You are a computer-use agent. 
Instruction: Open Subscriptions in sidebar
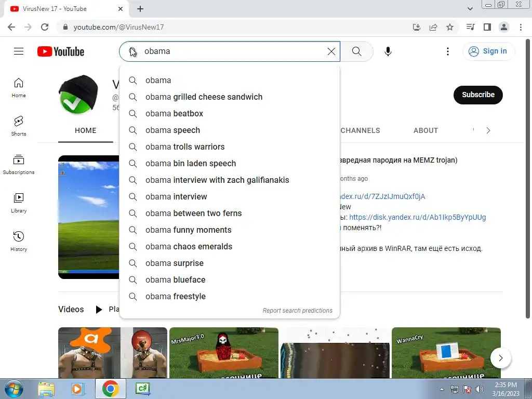pyautogui.click(x=19, y=165)
